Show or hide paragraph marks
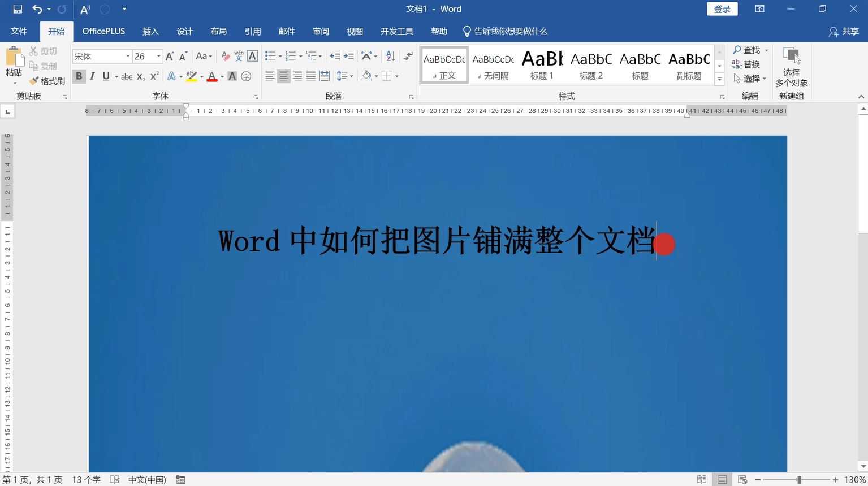868x486 pixels. [x=408, y=57]
